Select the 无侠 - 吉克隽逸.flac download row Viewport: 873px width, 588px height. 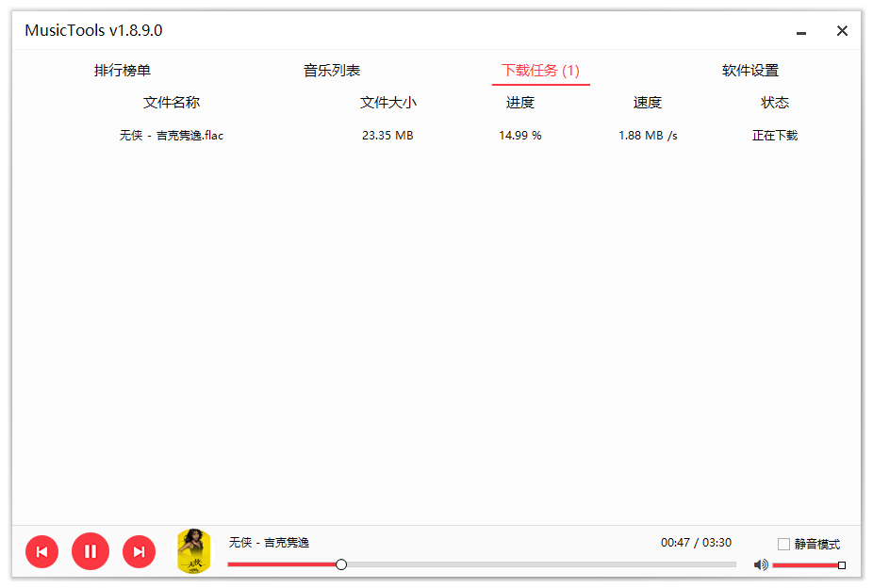click(x=172, y=136)
